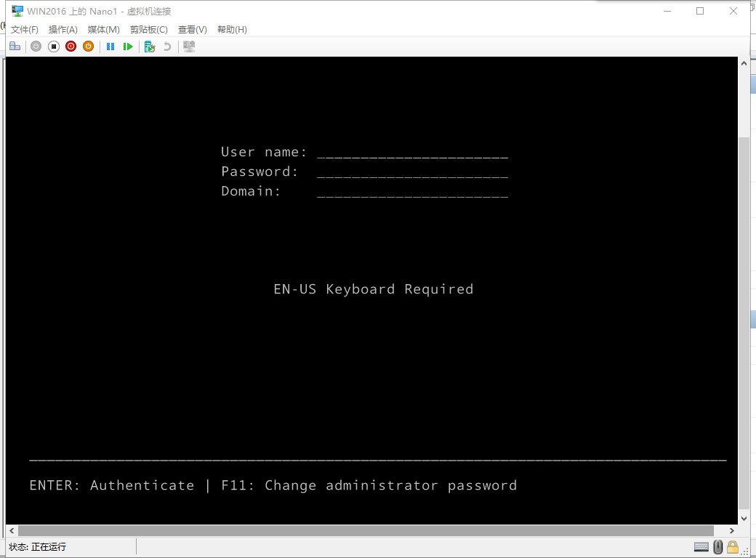
Task: Open the 查看(V) menu
Action: (193, 29)
